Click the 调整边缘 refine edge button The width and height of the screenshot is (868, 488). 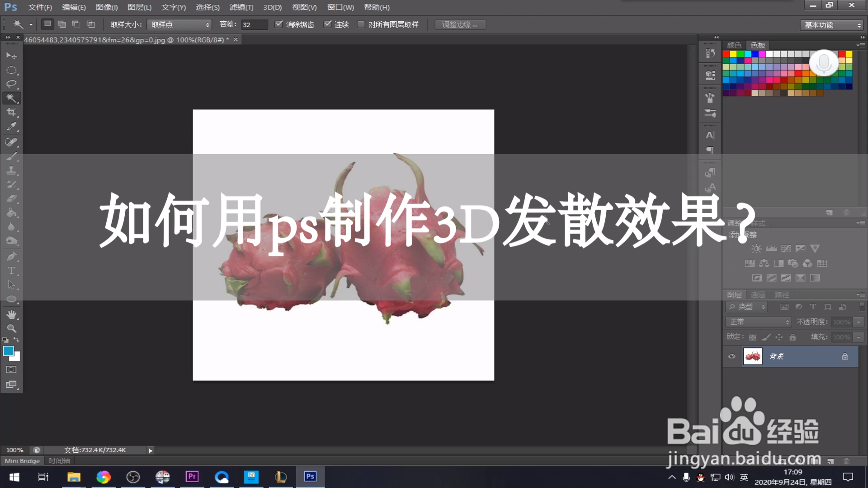(x=460, y=24)
